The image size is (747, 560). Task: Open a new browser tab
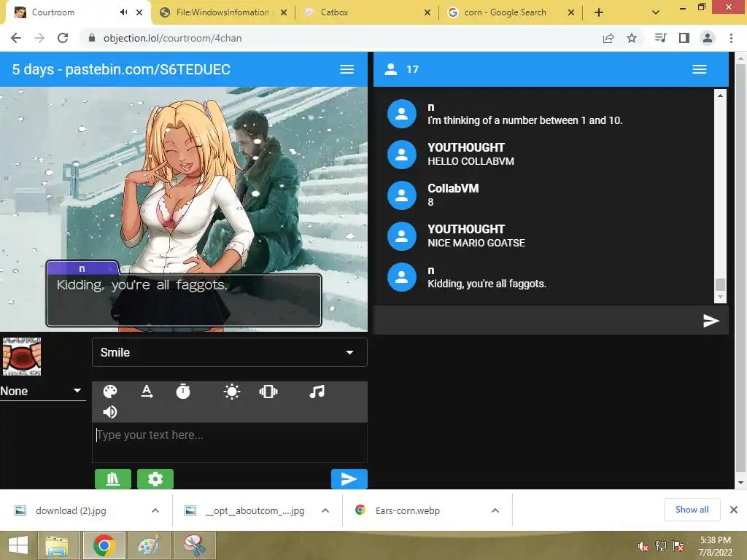point(599,12)
